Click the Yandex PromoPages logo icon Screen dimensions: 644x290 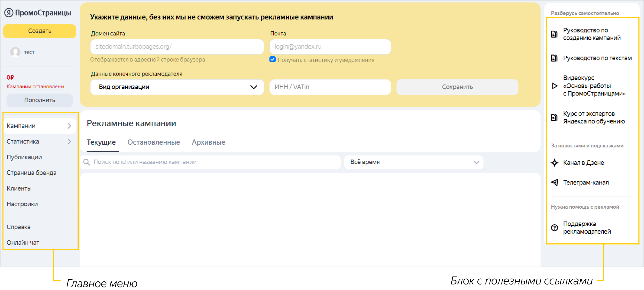[9, 13]
